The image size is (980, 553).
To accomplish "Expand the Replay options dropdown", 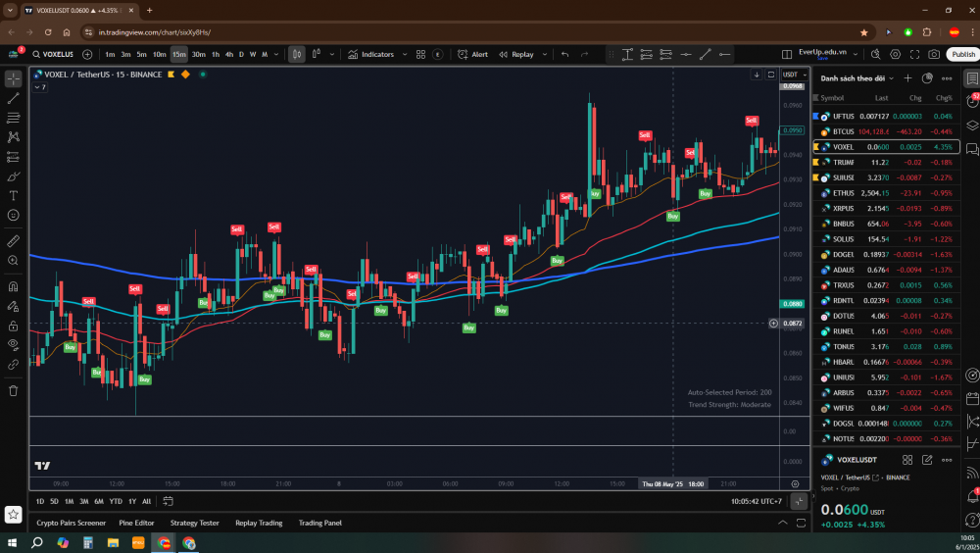I will point(544,55).
